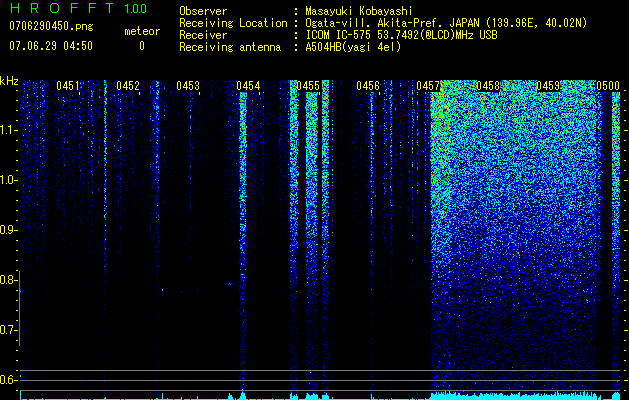Click the Observer label

[x=203, y=11]
